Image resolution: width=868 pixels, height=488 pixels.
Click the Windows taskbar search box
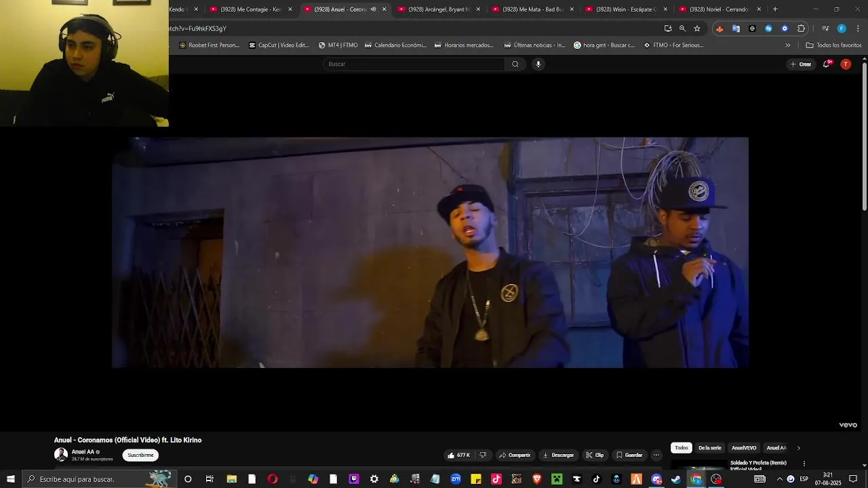coord(100,479)
